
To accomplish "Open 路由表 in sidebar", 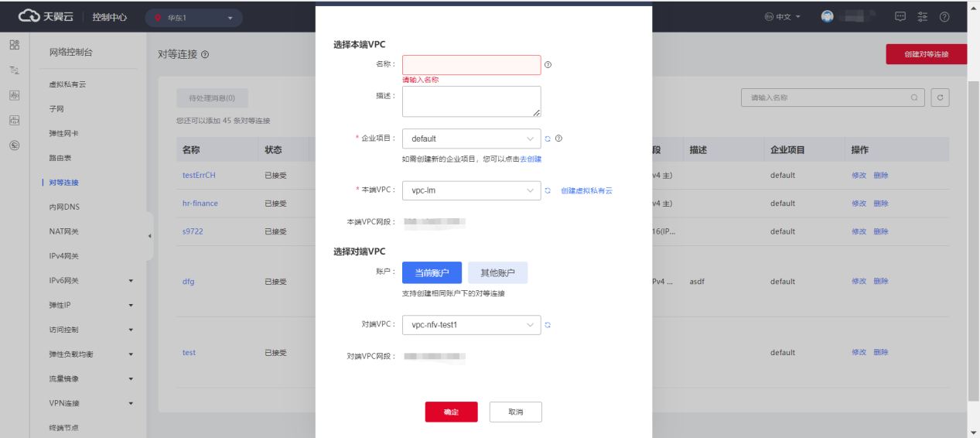I will tap(60, 158).
